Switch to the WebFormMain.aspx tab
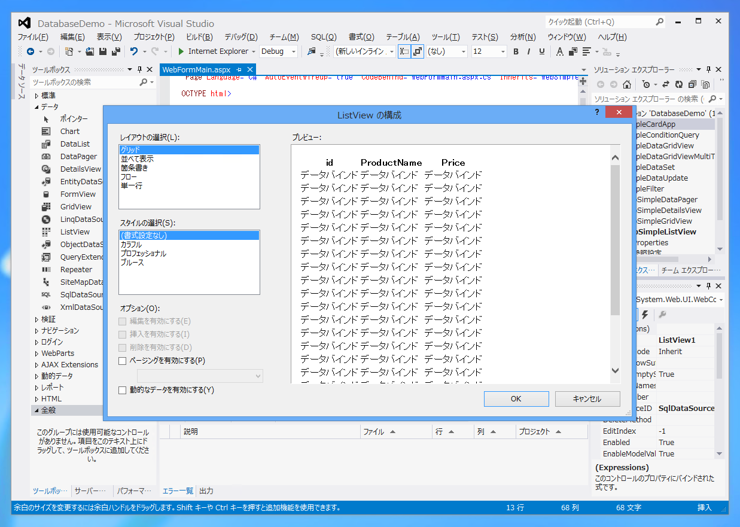Viewport: 740px width, 527px height. point(196,69)
